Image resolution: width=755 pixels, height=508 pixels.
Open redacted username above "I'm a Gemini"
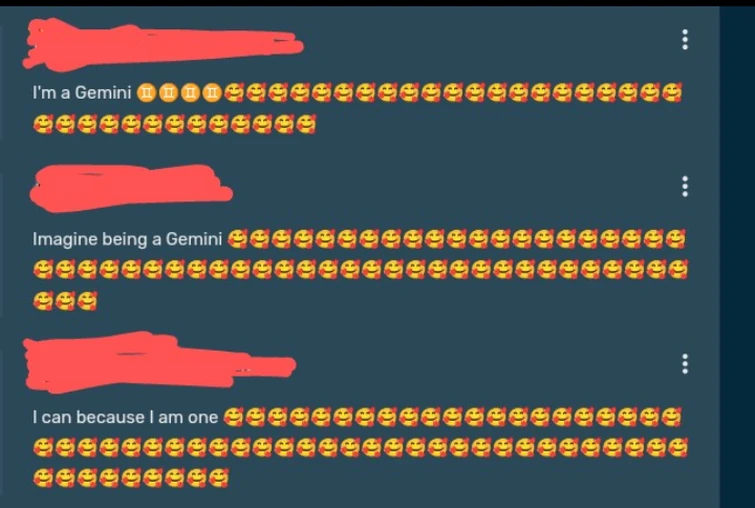163,44
